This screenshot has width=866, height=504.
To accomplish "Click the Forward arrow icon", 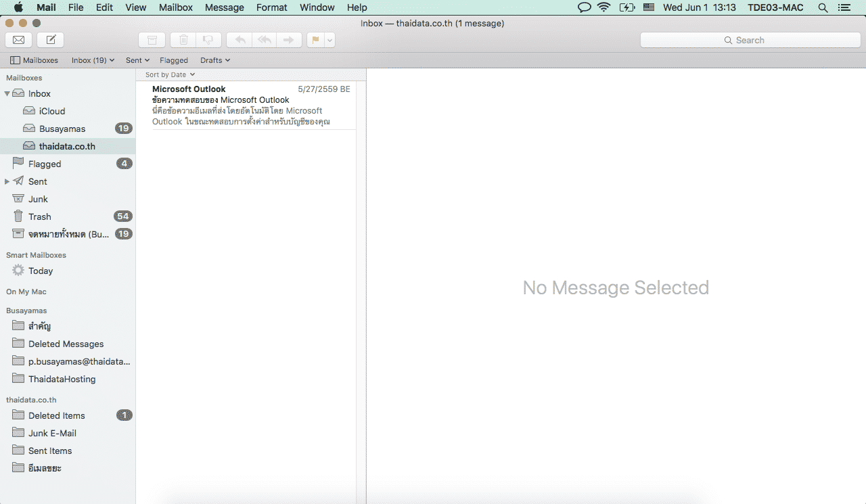I will point(289,40).
